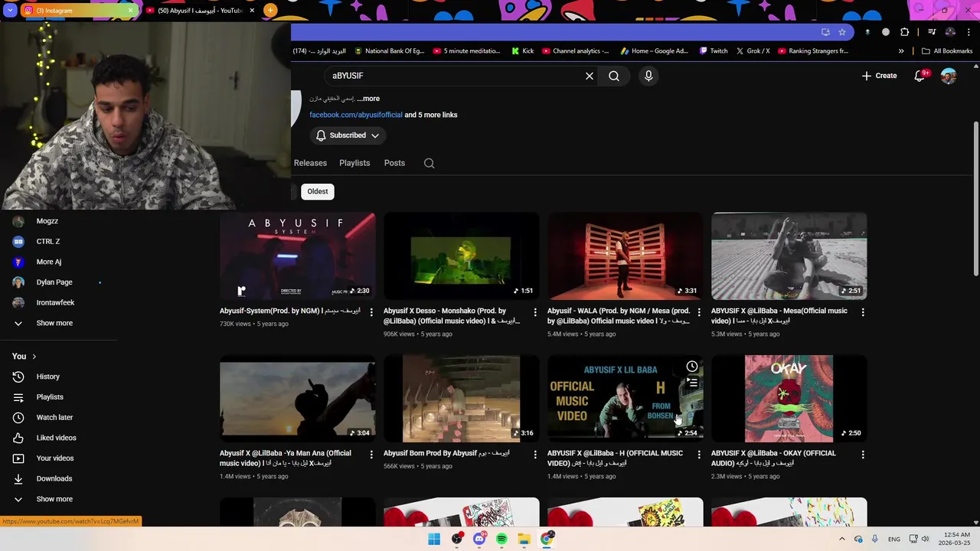Select the Oldest sort filter chip
Screen dimensions: 980x551
(318, 191)
